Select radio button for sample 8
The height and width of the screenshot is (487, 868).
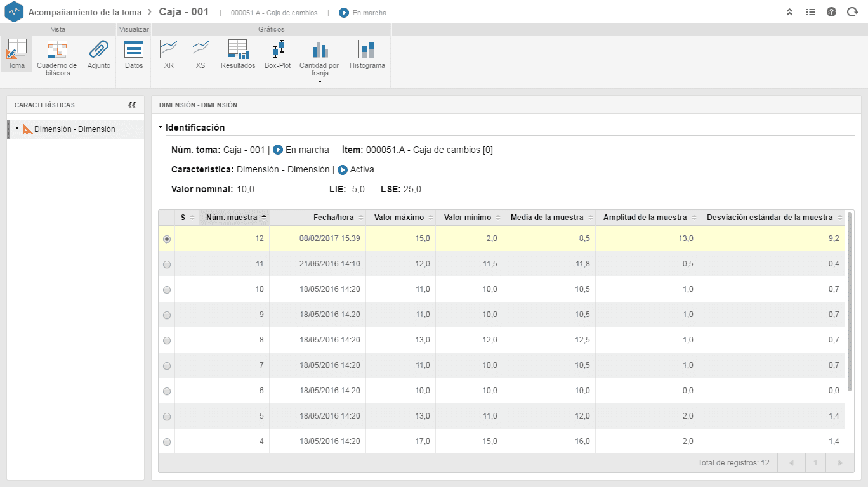click(167, 341)
